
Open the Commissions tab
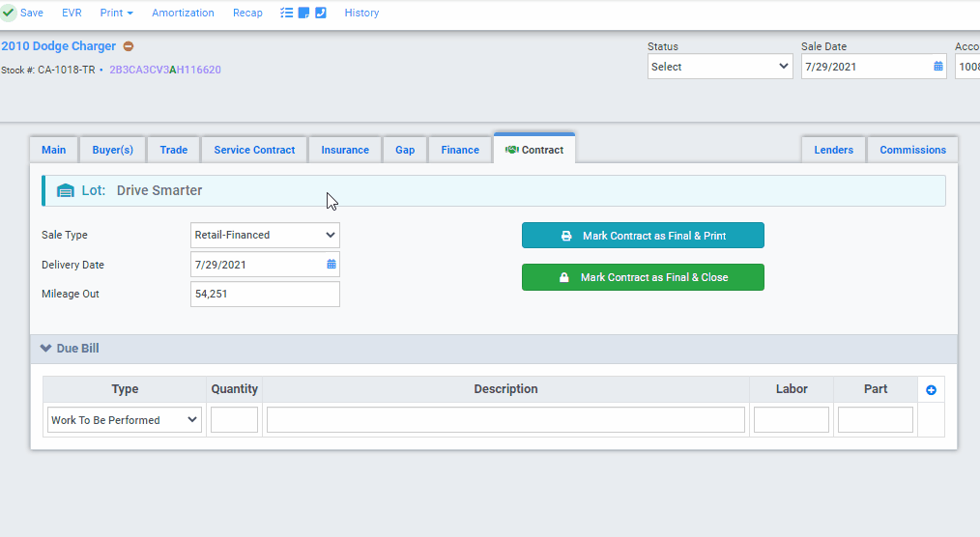tap(912, 150)
